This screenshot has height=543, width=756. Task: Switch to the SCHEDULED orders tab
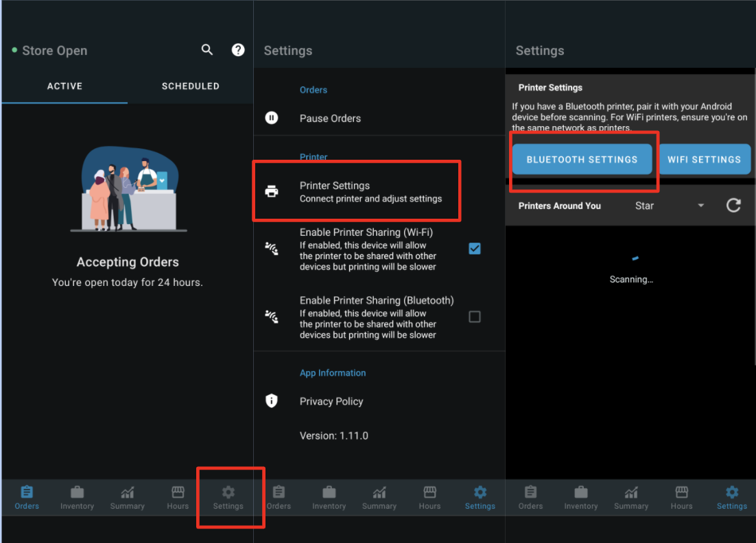[x=191, y=86]
